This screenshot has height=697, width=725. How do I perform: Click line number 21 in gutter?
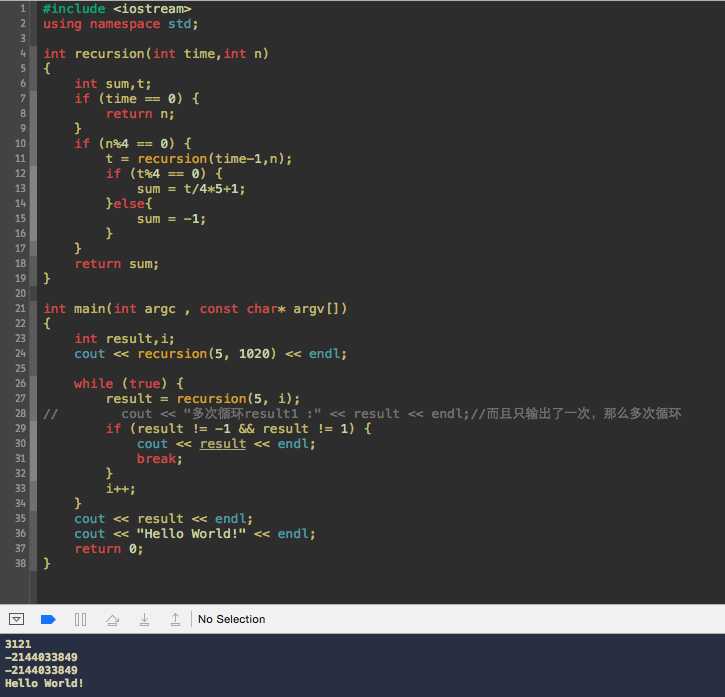(20, 308)
